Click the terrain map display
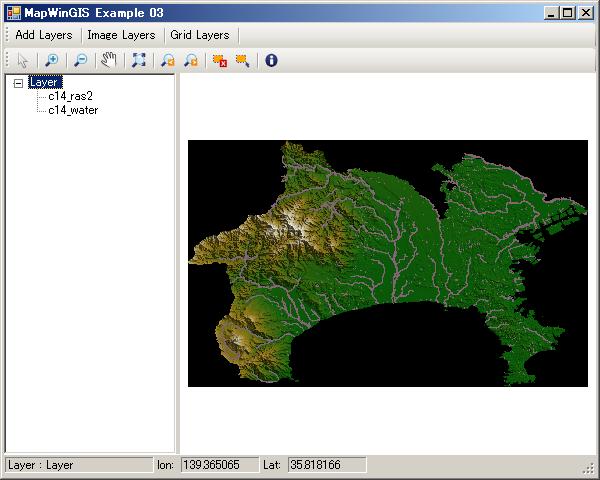The image size is (600, 480). [387, 263]
